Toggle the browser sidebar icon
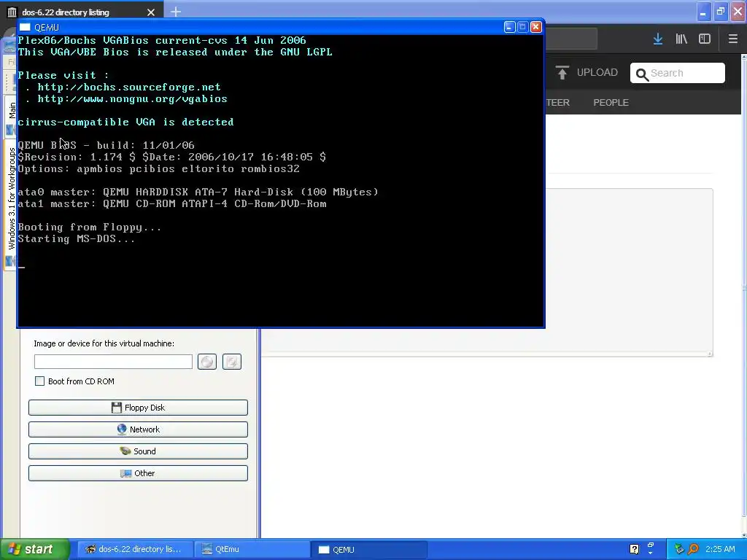Viewport: 747px width, 560px height. point(705,39)
